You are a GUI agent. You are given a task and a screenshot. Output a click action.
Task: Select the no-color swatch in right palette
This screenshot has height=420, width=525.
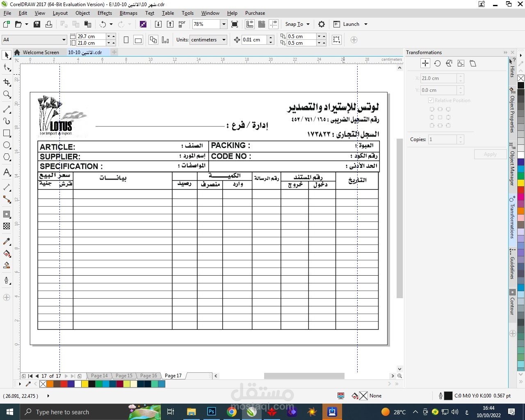click(x=521, y=78)
